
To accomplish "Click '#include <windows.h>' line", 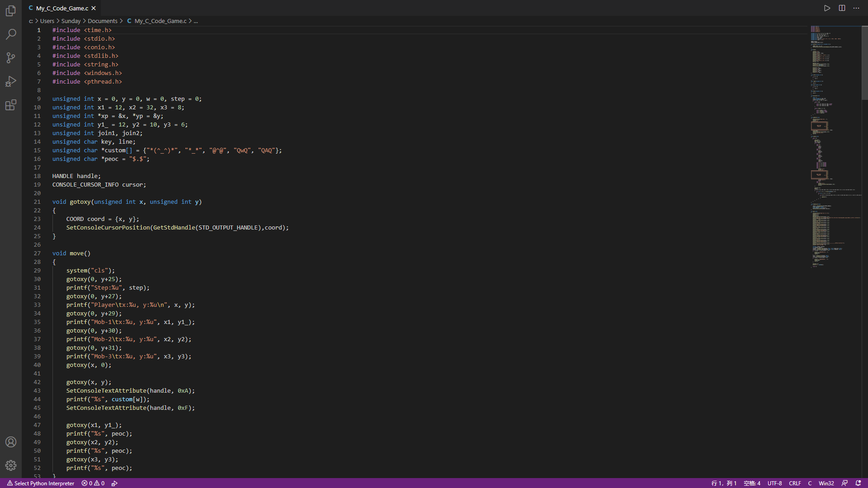I will pyautogui.click(x=87, y=73).
